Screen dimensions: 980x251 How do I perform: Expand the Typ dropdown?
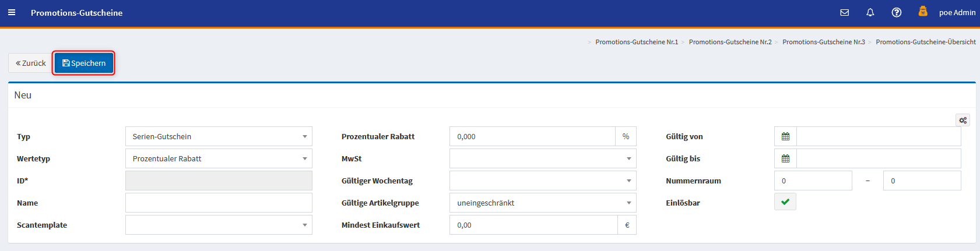(219, 136)
